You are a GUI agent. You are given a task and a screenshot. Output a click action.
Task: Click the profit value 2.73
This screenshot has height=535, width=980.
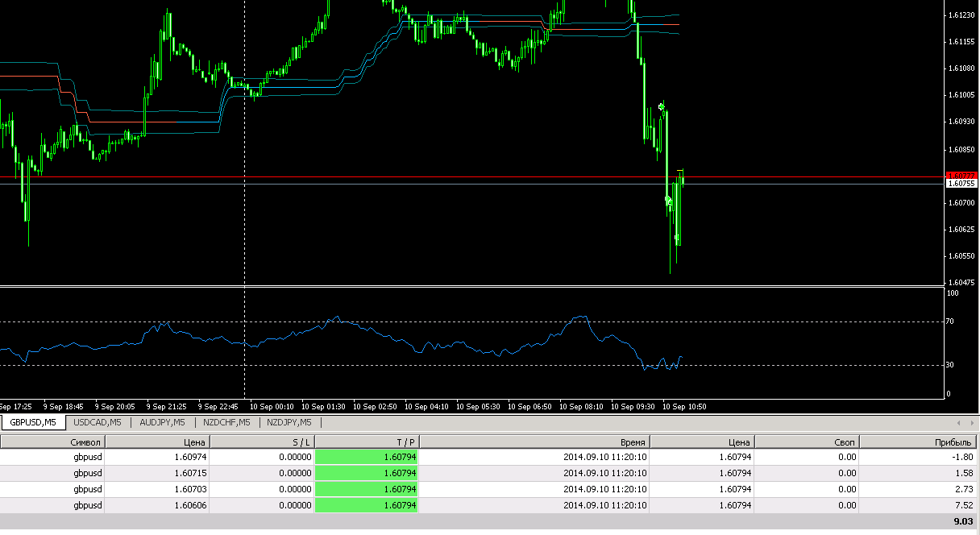(965, 489)
